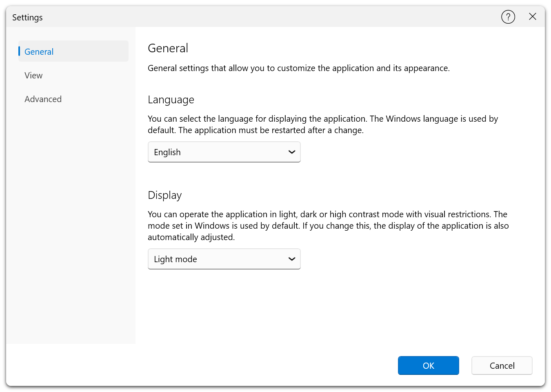Expand the Light mode display dropdown

click(x=224, y=259)
